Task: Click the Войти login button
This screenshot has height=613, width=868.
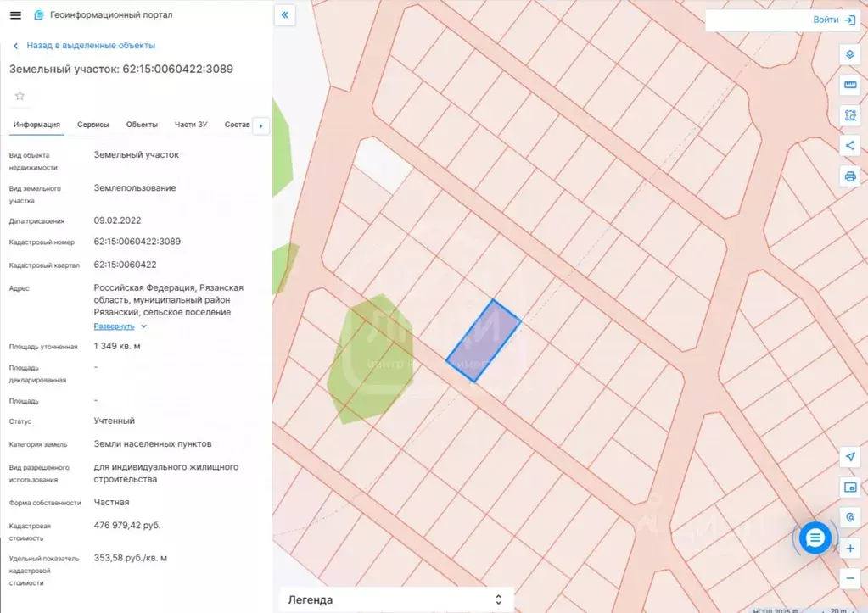Action: pos(826,20)
